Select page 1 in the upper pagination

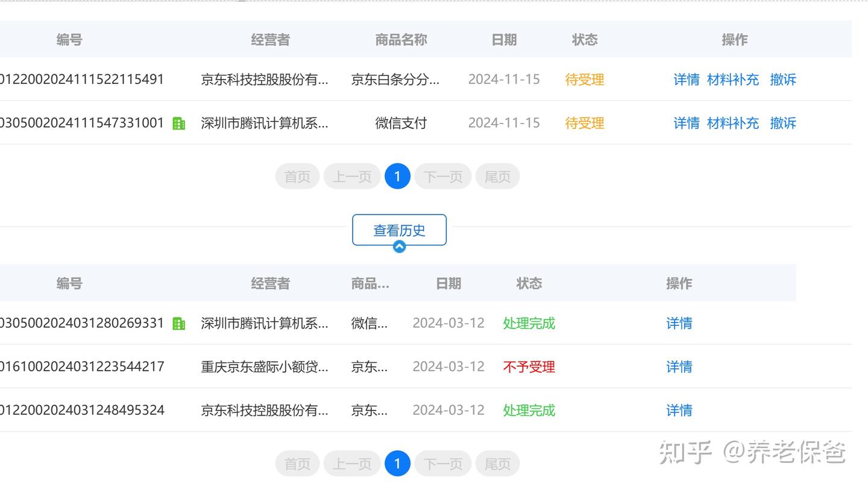[397, 177]
